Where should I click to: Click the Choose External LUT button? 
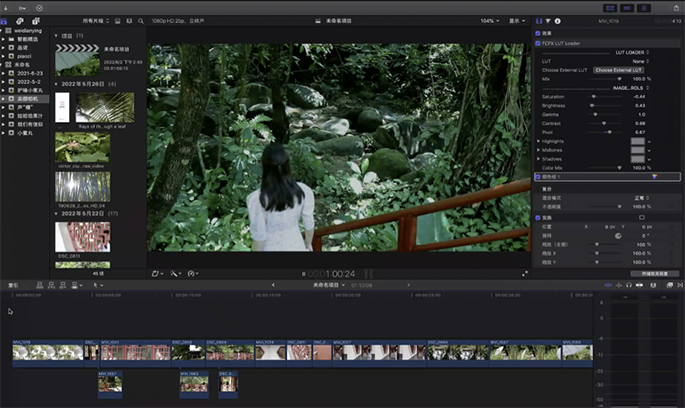618,70
